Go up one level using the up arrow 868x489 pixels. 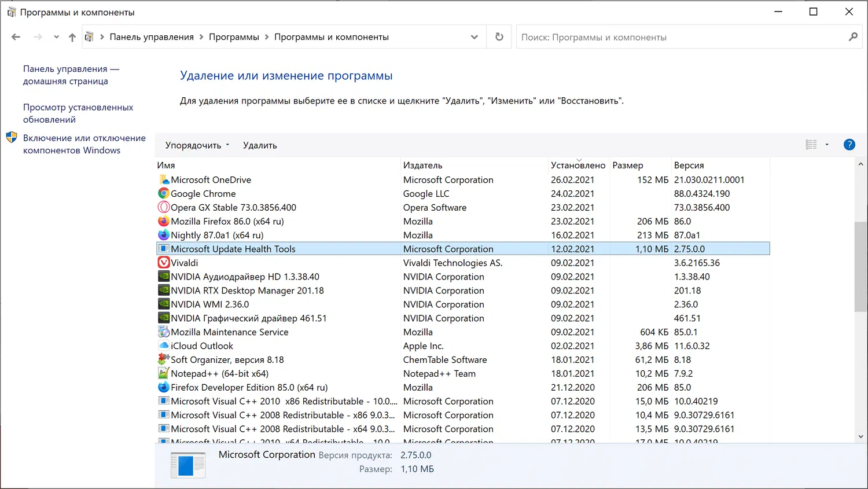[x=72, y=36]
